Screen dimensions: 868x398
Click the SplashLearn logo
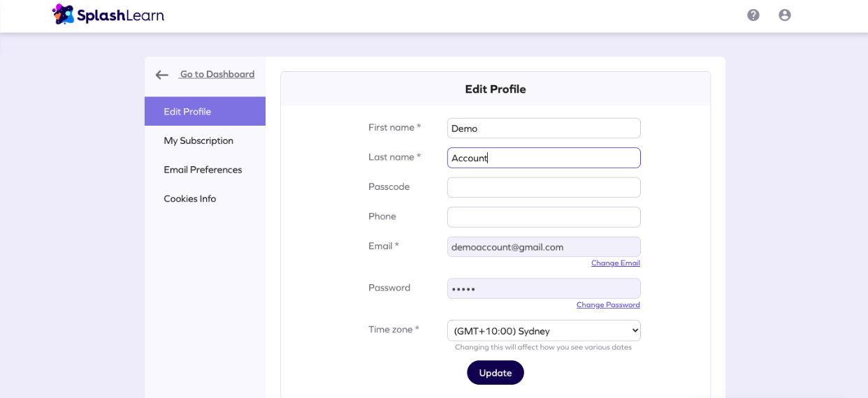tap(108, 14)
